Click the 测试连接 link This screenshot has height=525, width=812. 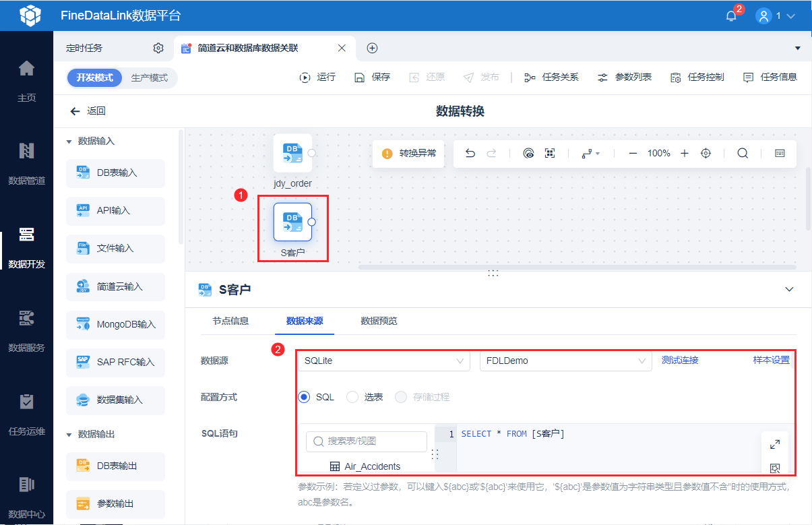click(x=680, y=361)
